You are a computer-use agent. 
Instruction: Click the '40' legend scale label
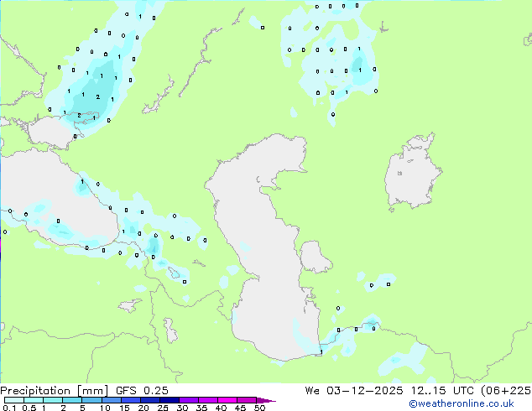click(221, 408)
